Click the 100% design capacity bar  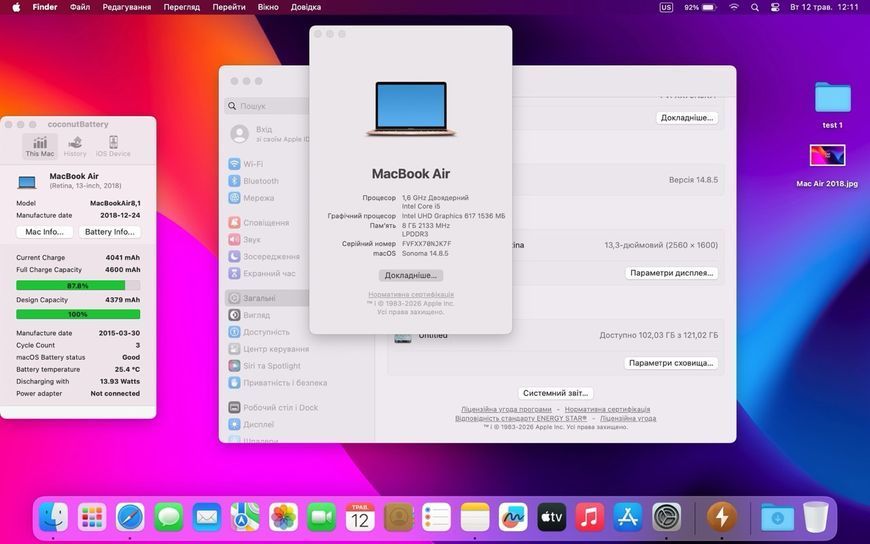[x=78, y=314]
